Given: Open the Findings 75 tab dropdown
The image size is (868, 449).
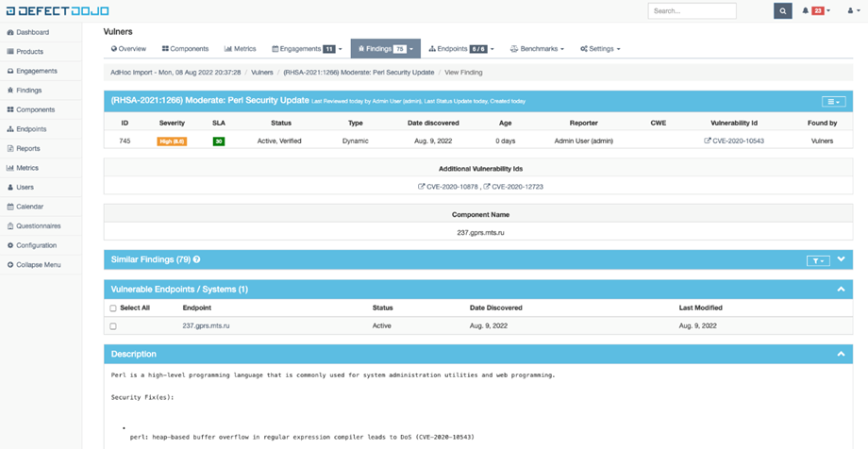Looking at the screenshot, I should tap(386, 49).
